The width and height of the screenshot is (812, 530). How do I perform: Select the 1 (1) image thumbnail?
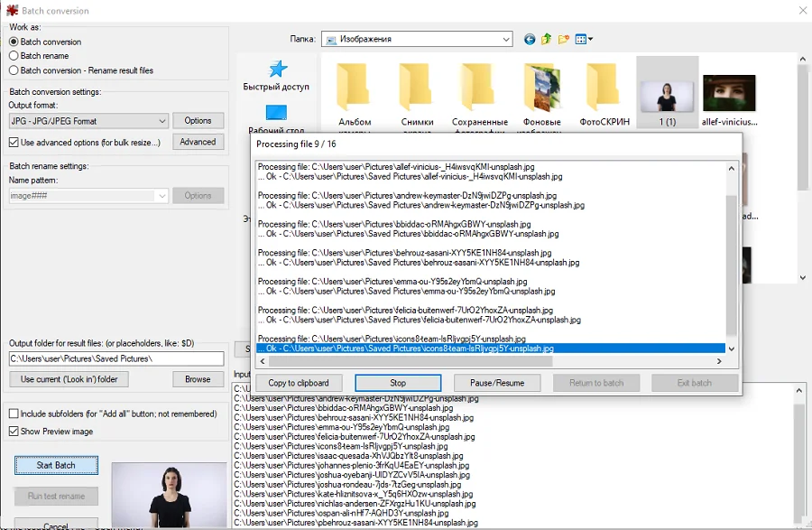tap(667, 93)
